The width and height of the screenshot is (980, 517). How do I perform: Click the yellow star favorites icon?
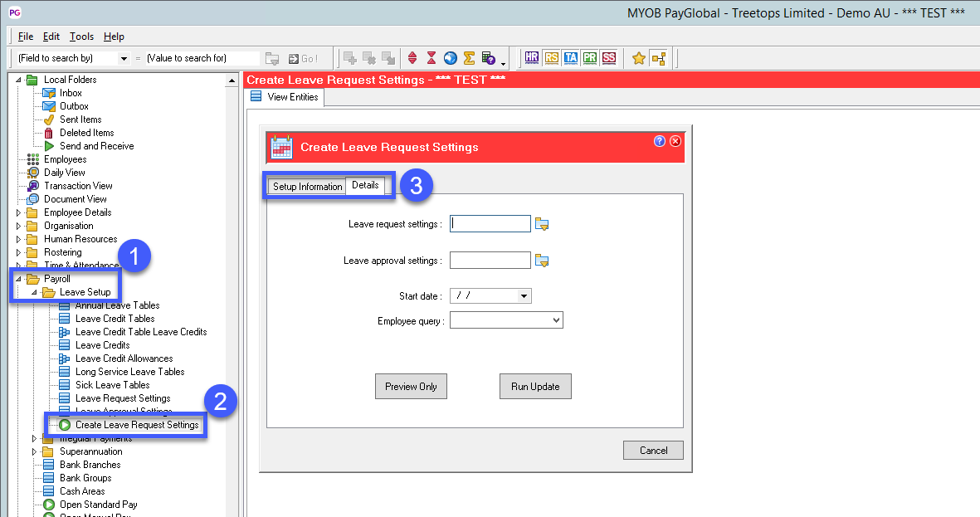pos(638,58)
